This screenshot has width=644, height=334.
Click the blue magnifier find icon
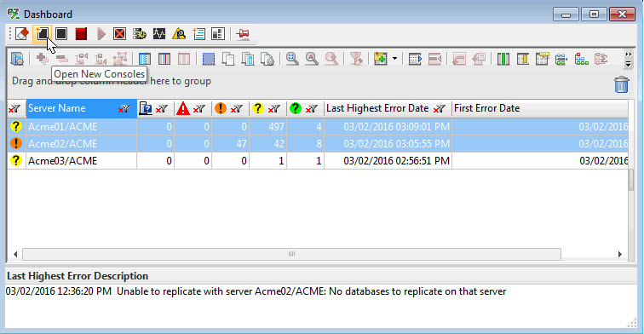click(x=292, y=59)
